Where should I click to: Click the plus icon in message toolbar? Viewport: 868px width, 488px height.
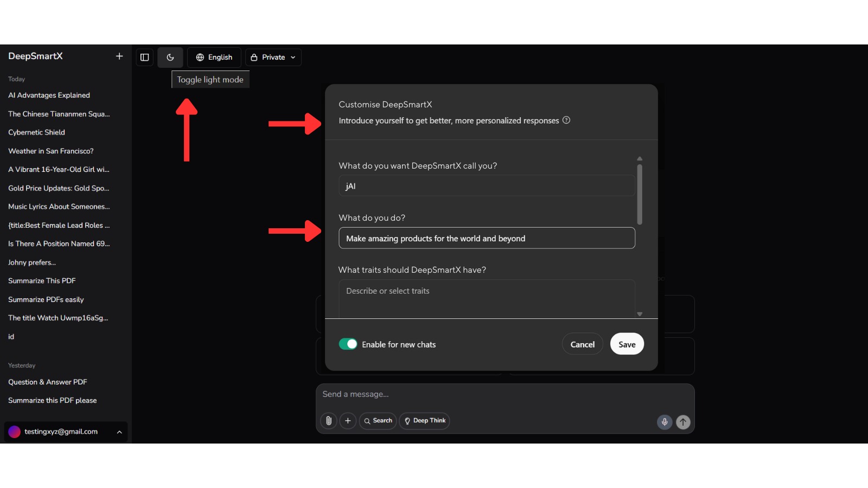pos(348,421)
